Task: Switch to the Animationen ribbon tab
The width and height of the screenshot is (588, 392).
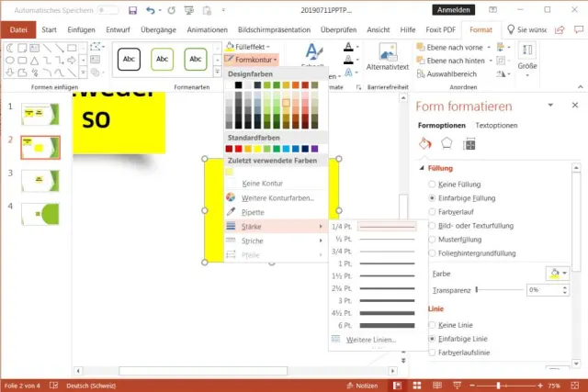Action: [x=207, y=29]
